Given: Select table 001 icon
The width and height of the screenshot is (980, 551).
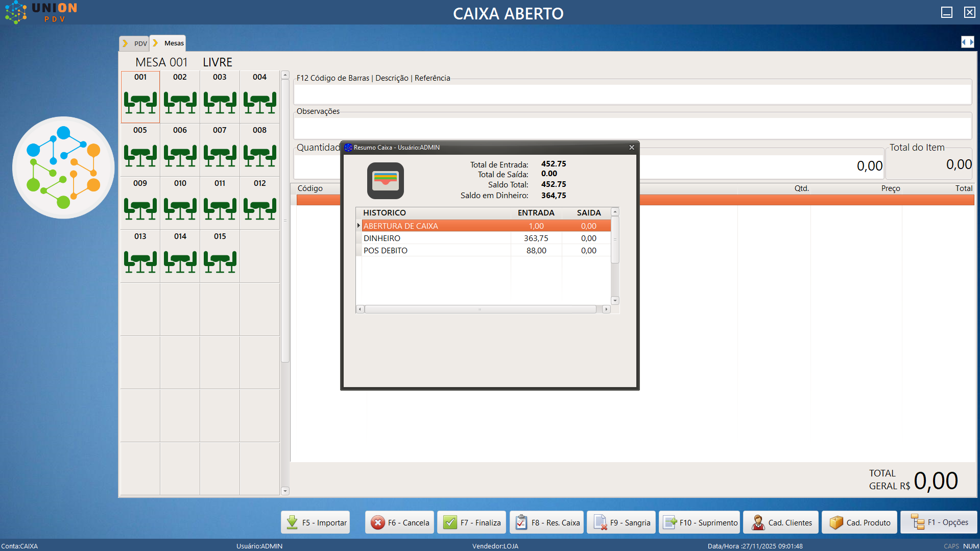Looking at the screenshot, I should 140,102.
